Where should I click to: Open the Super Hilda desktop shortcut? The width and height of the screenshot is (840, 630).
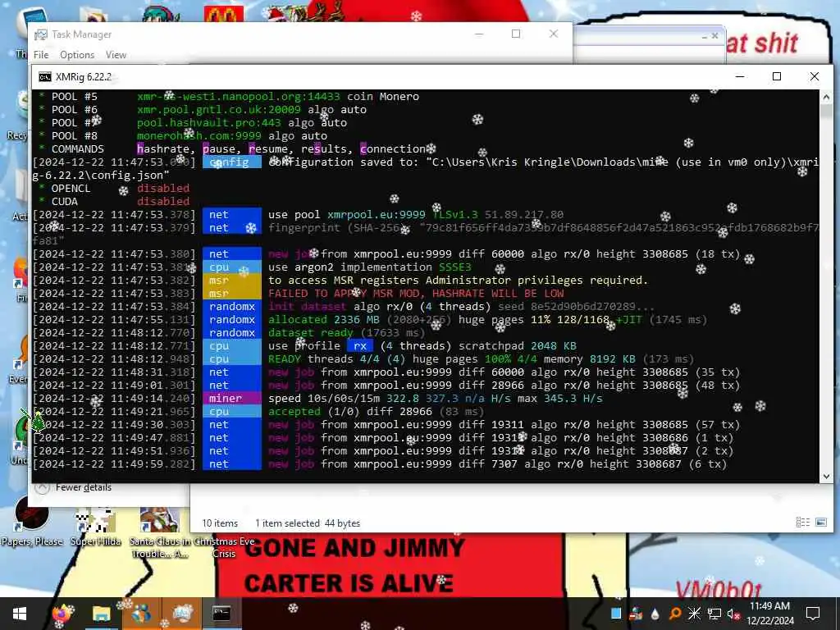(95, 525)
